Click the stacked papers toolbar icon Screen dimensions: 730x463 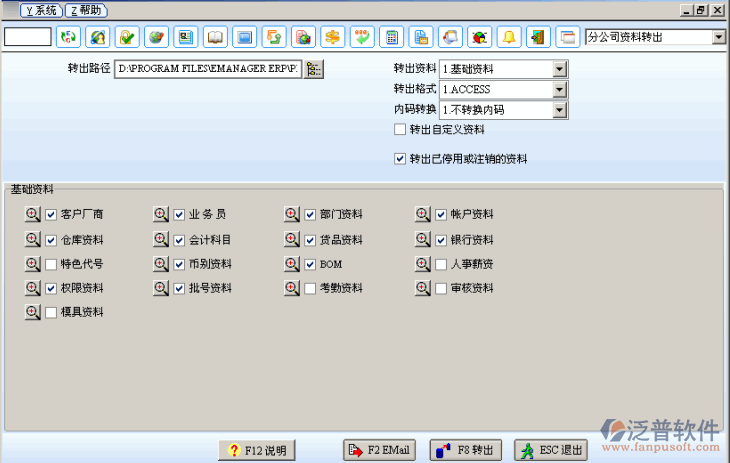(x=450, y=37)
